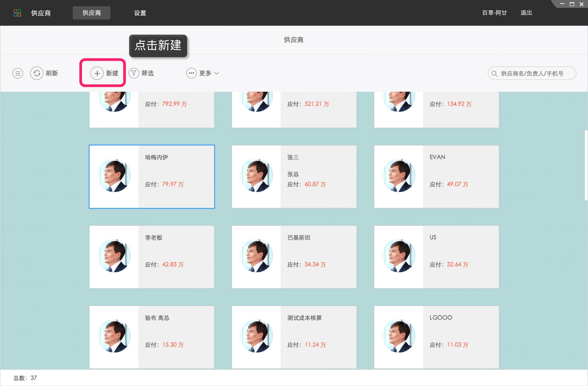Click the 32.64 万 payable amount
588x386 pixels.
pyautogui.click(x=457, y=264)
